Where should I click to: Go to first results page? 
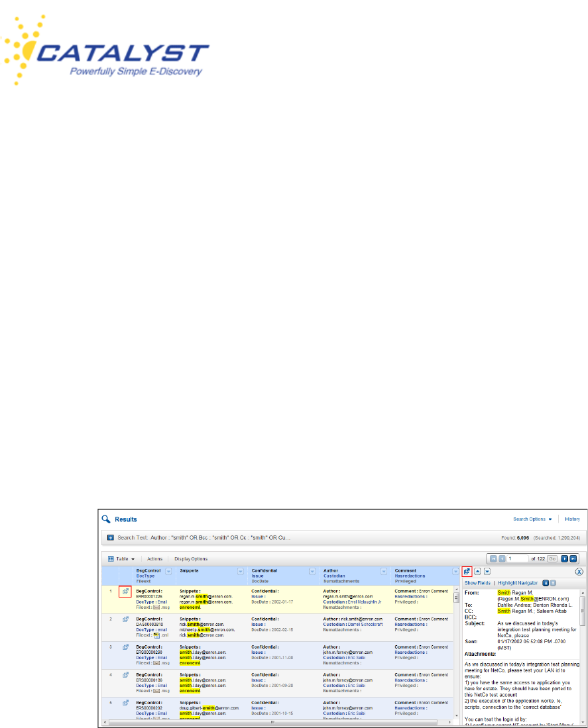tap(493, 558)
